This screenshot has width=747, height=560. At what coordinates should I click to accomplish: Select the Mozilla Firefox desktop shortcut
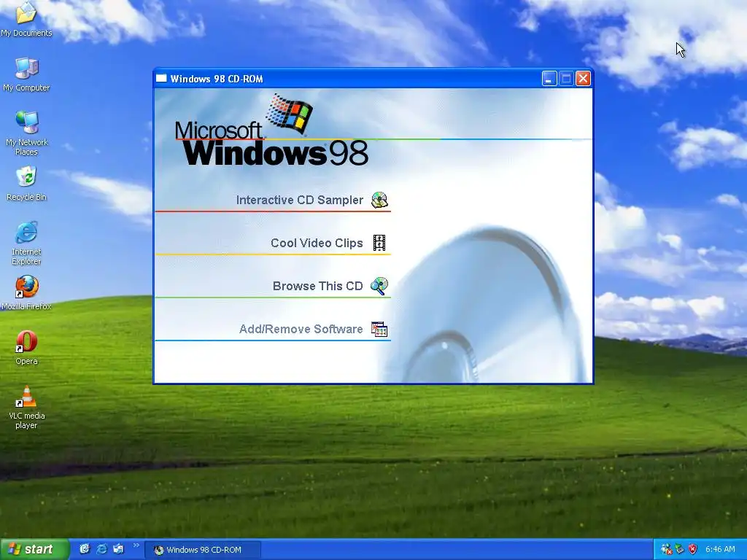tap(26, 293)
